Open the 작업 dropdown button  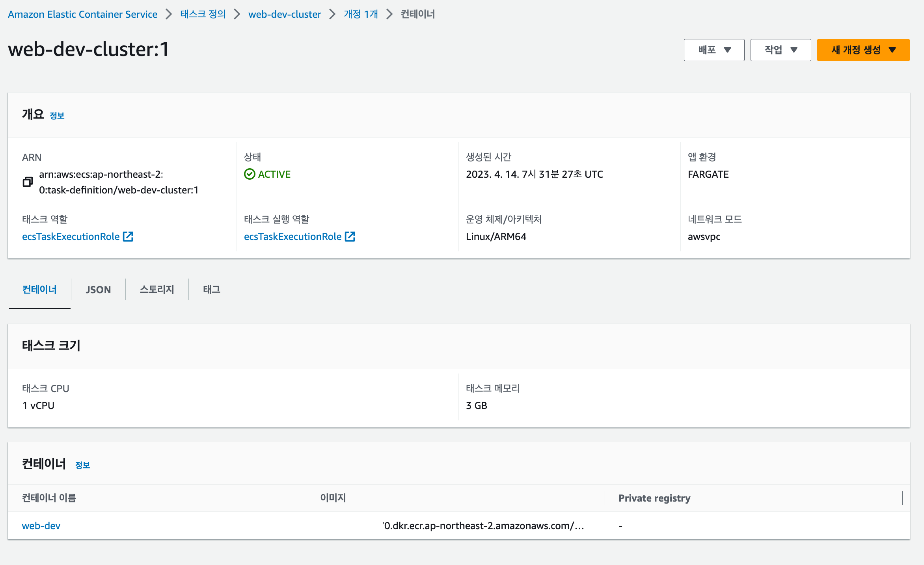tap(781, 50)
